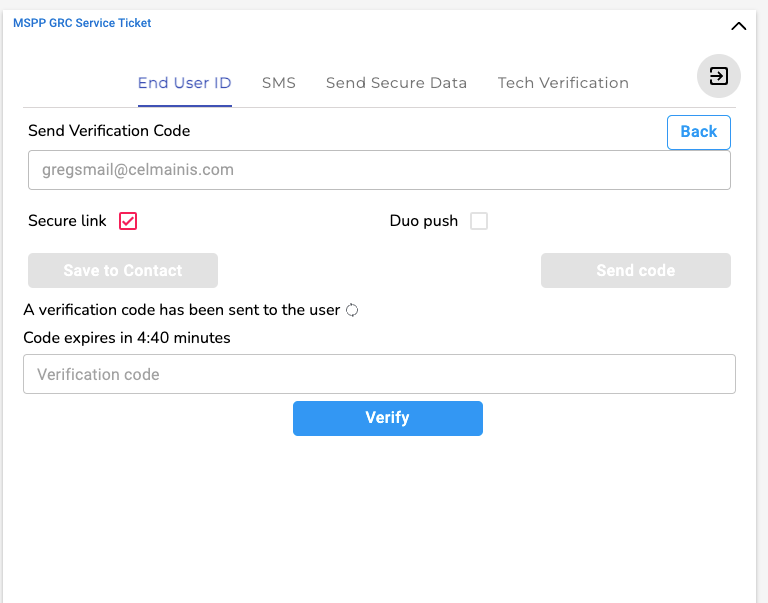Open the MSPP GRC Service Ticket title link
This screenshot has height=603, width=768.
click(82, 23)
